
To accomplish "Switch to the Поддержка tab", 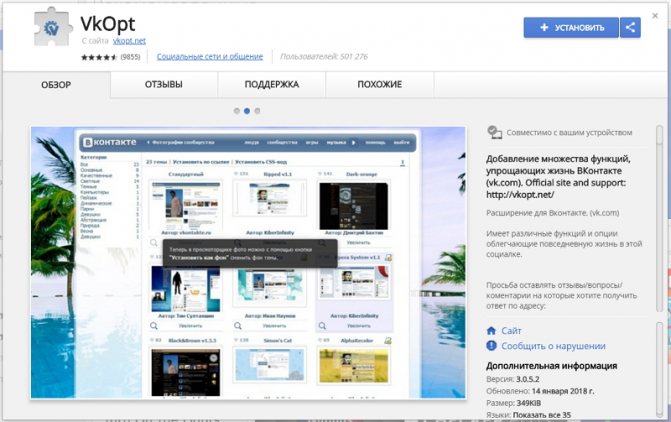I will (272, 84).
